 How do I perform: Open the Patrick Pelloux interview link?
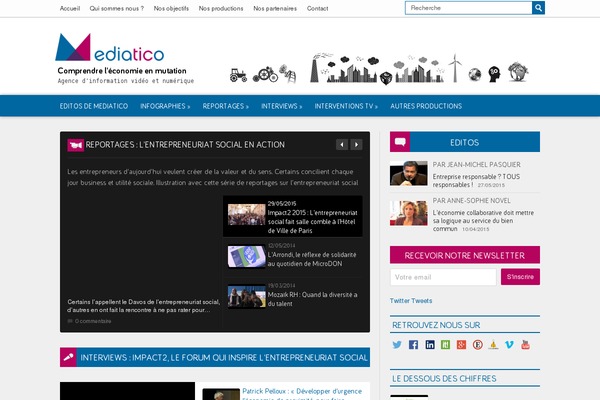[x=302, y=394]
